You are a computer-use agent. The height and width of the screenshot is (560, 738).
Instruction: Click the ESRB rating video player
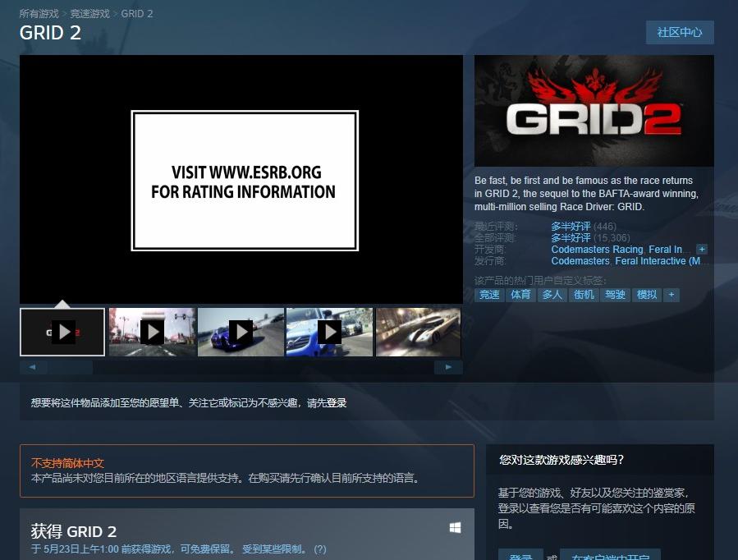click(x=241, y=179)
